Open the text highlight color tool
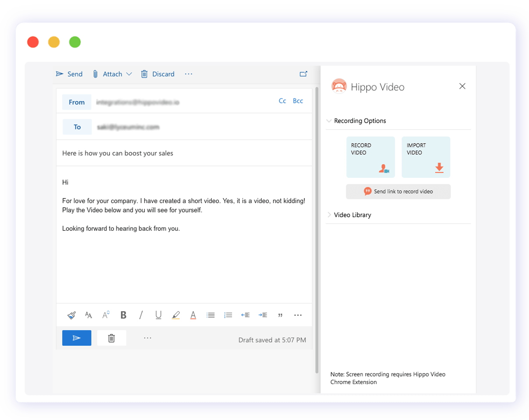 click(x=176, y=315)
